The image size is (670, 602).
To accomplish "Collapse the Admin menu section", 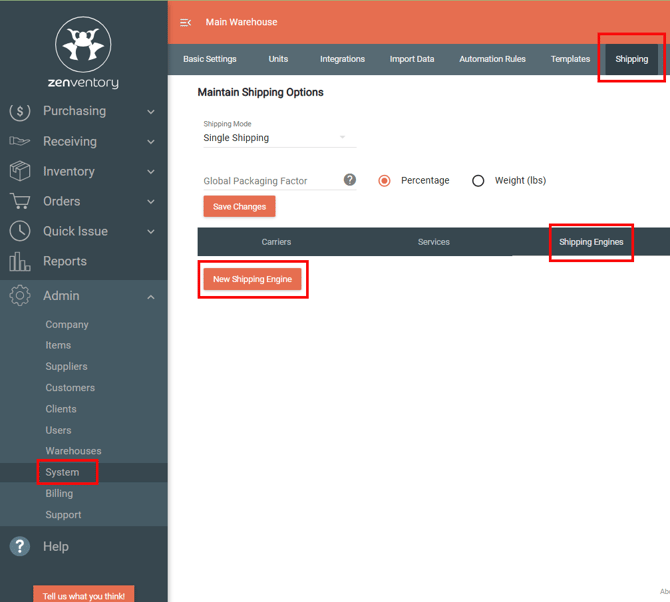I will point(151,297).
